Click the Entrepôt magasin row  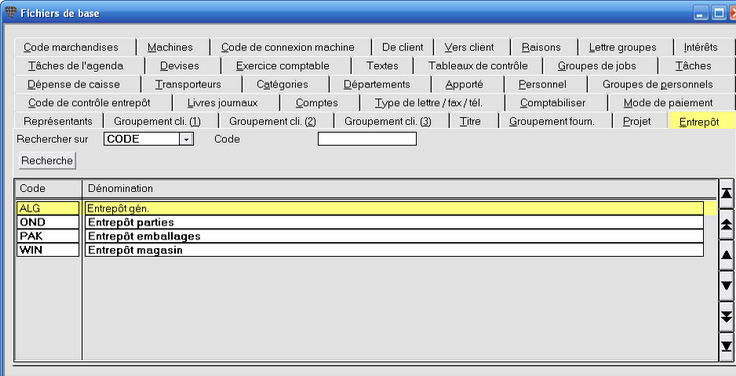click(394, 250)
